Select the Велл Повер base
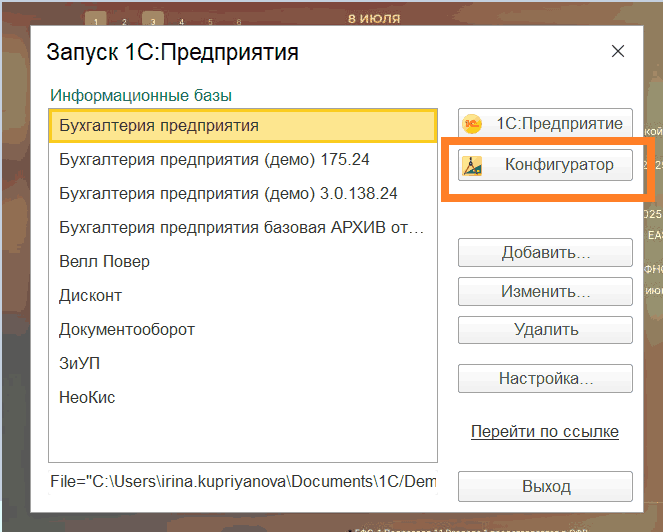 click(243, 261)
